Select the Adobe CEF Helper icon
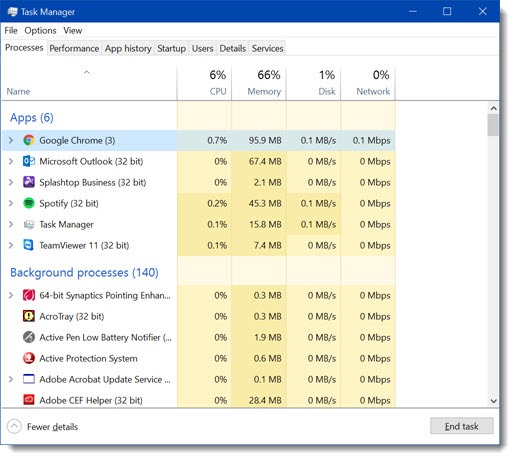Image resolution: width=515 pixels, height=460 pixels. pyautogui.click(x=29, y=400)
